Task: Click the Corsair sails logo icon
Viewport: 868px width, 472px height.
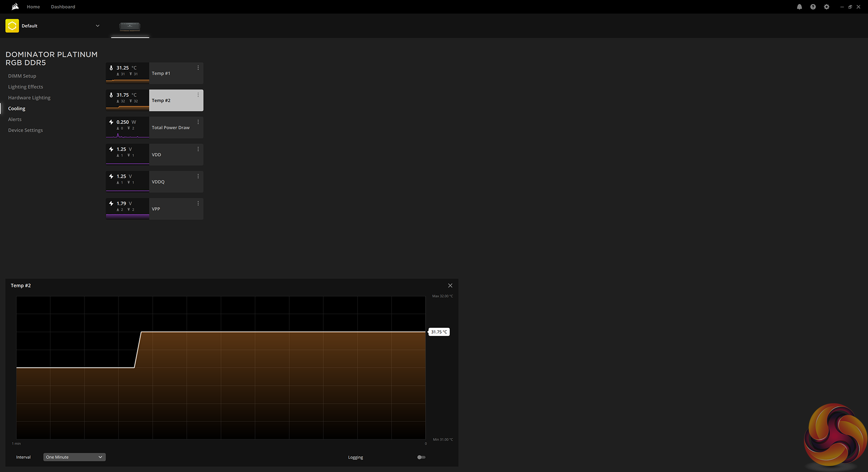Action: click(15, 7)
